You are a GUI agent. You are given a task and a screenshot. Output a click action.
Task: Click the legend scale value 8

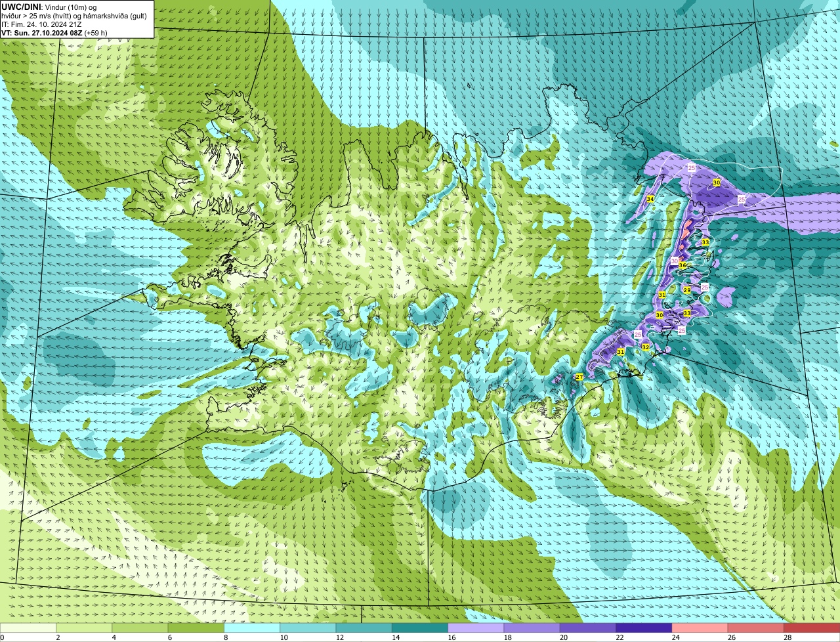point(226,637)
